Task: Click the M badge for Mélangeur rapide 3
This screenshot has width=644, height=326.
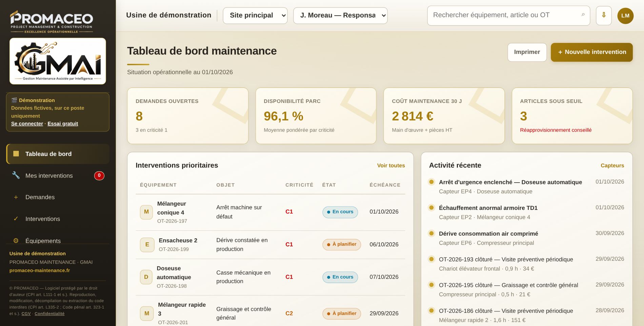Action: pyautogui.click(x=147, y=313)
